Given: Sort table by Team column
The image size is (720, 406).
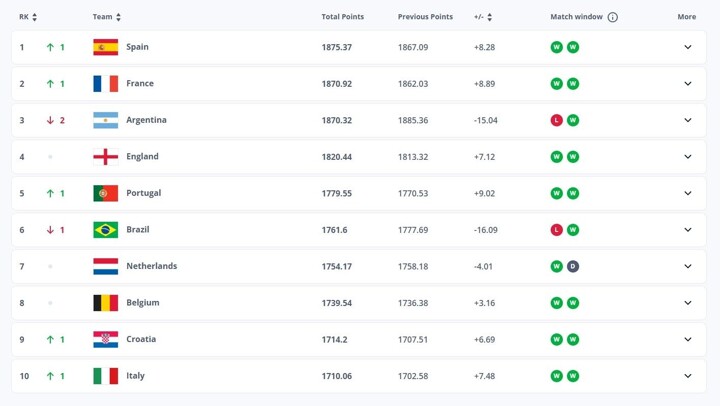Looking at the screenshot, I should [107, 17].
